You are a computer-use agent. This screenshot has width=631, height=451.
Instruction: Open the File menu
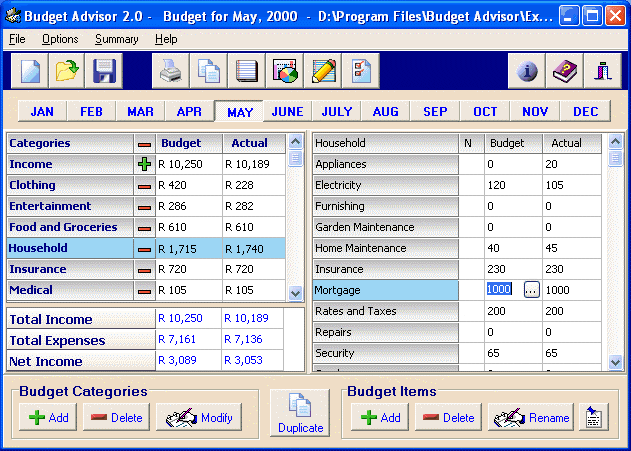click(x=17, y=39)
